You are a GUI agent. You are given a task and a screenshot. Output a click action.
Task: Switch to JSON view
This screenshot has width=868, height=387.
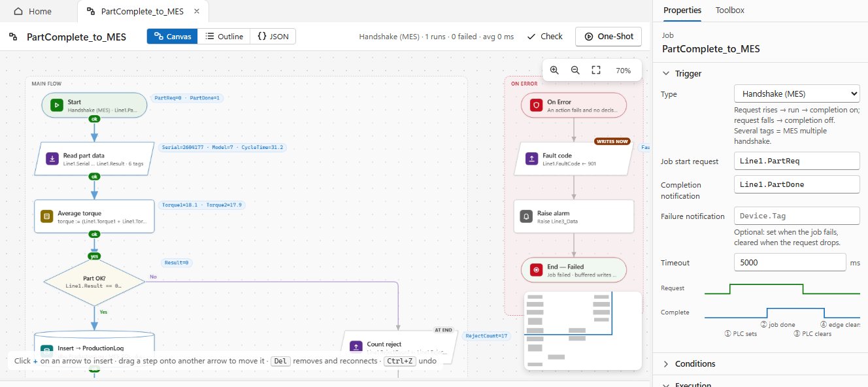[x=273, y=37]
